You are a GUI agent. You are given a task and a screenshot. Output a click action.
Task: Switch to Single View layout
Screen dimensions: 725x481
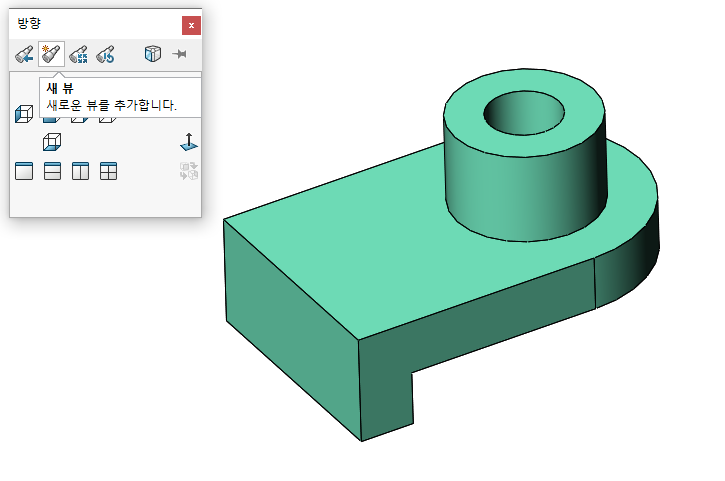click(24, 171)
